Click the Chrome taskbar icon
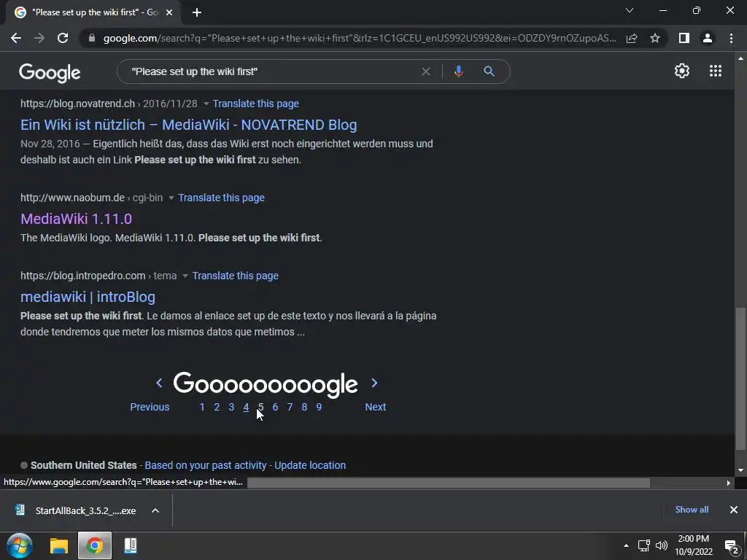The width and height of the screenshot is (747, 560). tap(95, 545)
